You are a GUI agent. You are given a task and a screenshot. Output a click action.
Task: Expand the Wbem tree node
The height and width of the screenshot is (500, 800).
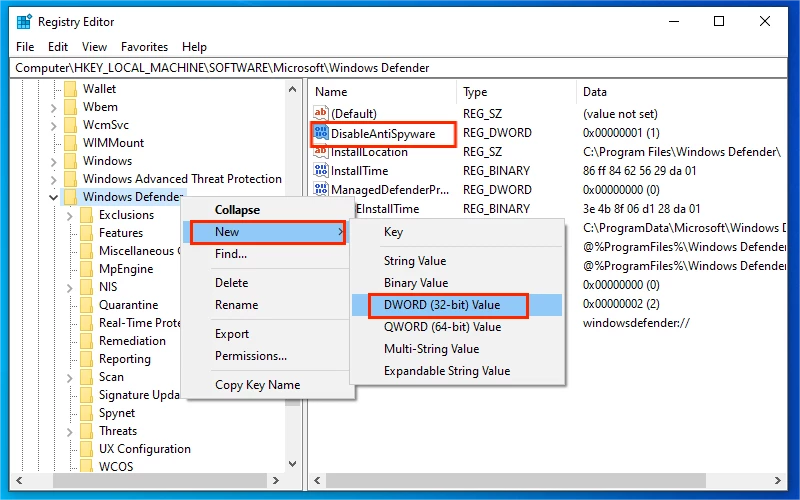click(x=54, y=107)
